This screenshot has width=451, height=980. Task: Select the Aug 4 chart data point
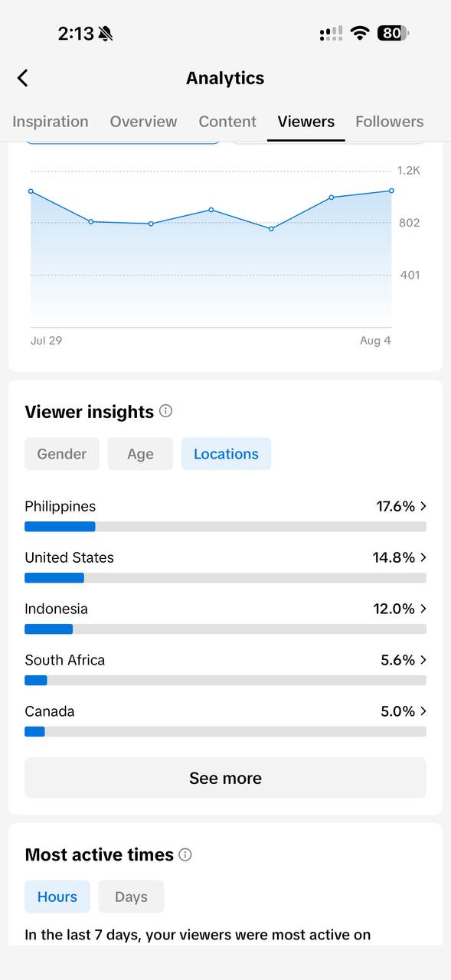tap(391, 191)
